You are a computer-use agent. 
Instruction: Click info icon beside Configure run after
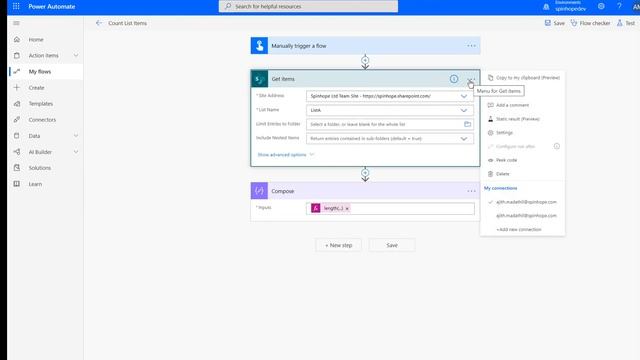coord(557,146)
